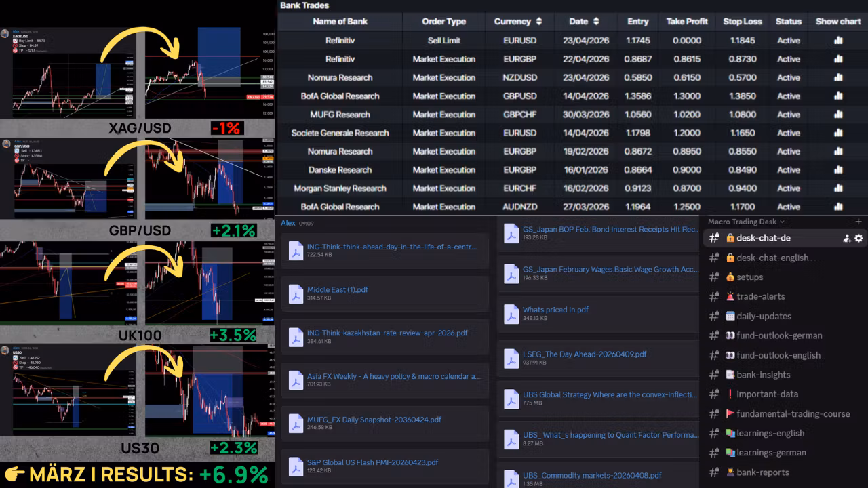Click PDF icon of LSEG The Day Ahead
This screenshot has height=488, width=868.
click(x=511, y=359)
